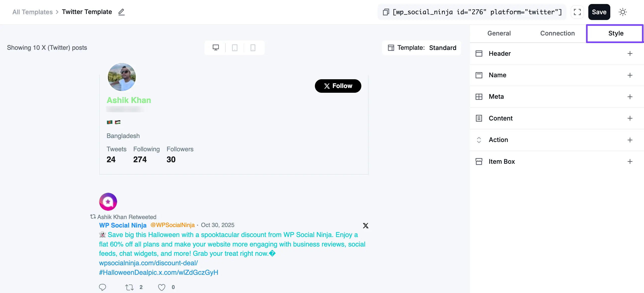The image size is (644, 293).
Task: Toggle light/dark theme with the sun icon
Action: coord(623,12)
